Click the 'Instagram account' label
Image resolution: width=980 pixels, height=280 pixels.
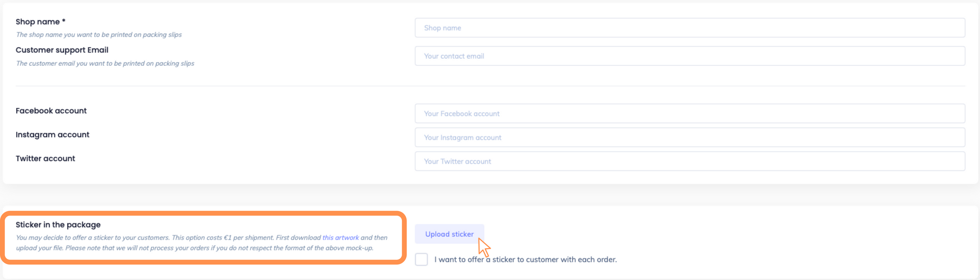click(x=52, y=135)
